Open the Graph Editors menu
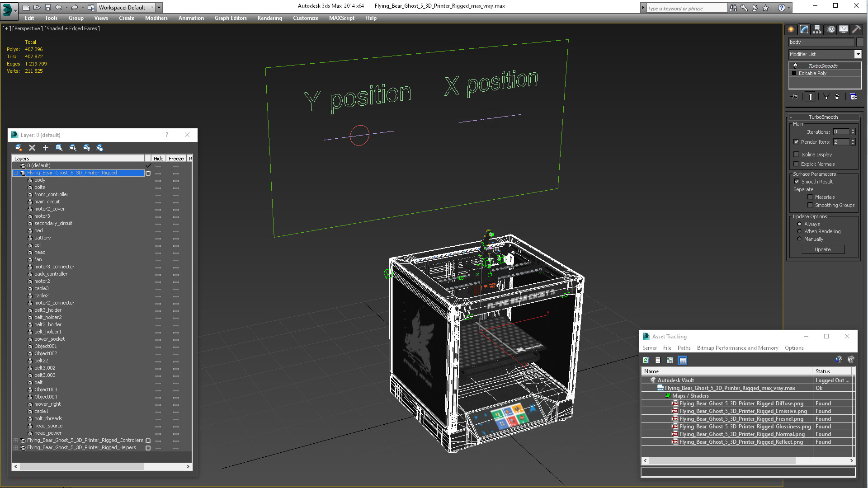Screen dimensions: 868x488 231,18
